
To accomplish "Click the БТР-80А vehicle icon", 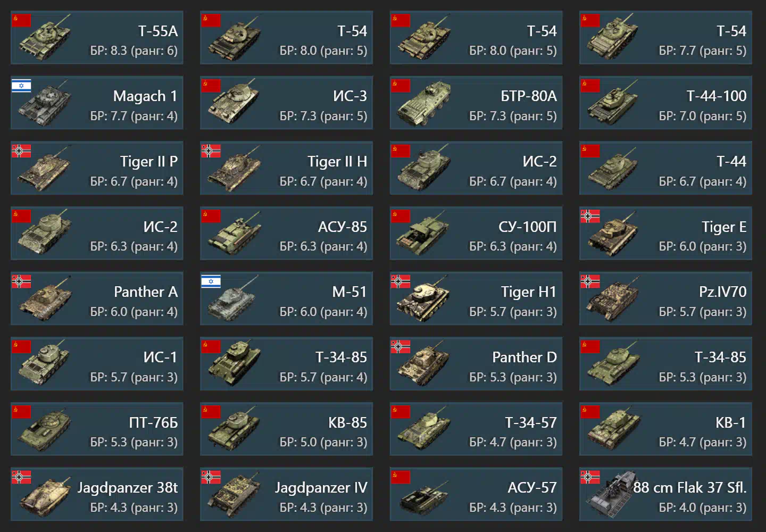I will [x=424, y=104].
